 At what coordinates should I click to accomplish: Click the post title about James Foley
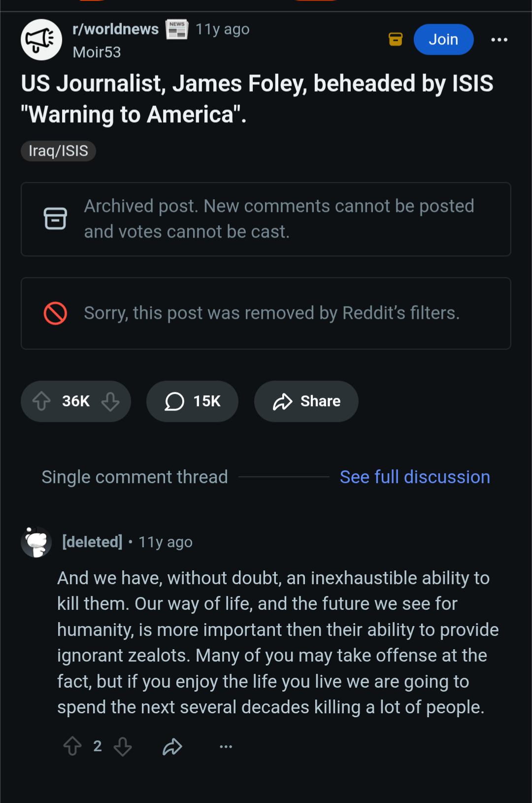[x=257, y=99]
